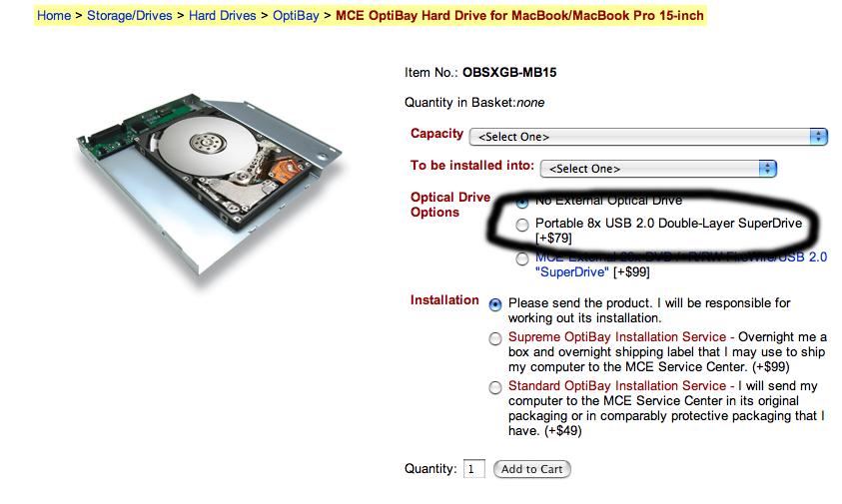Screen dimensions: 842x504
Task: Select No External Optical Drive radio option
Action: pyautogui.click(x=522, y=202)
